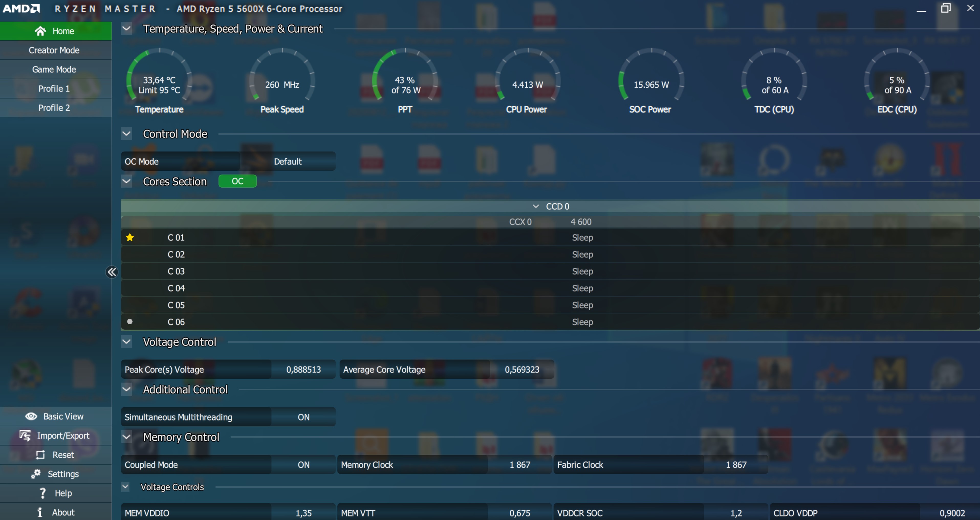Toggle Coupled Mode ON value
The height and width of the screenshot is (520, 980).
pos(303,464)
